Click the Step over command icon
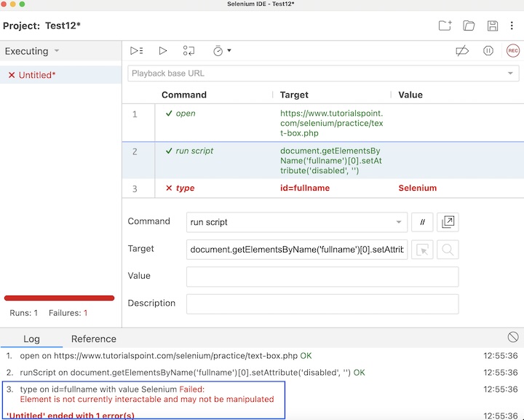Screen dimensions: 524x420 click(x=188, y=51)
